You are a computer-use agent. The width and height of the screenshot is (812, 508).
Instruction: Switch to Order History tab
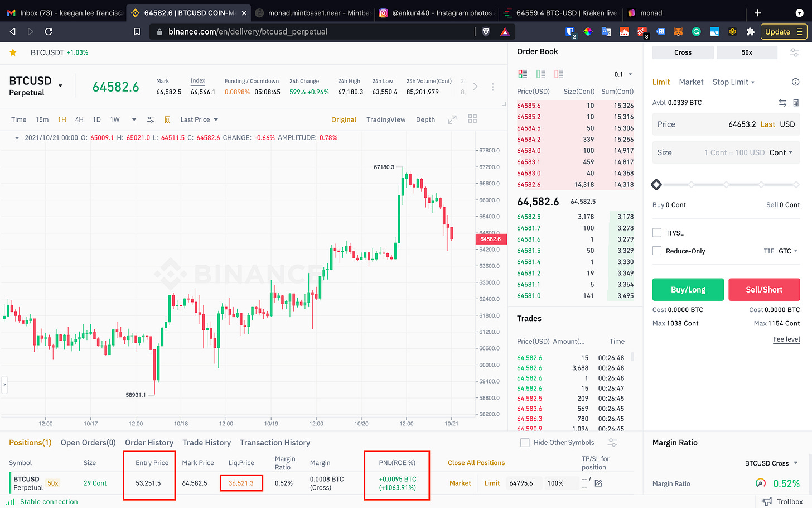coord(149,443)
